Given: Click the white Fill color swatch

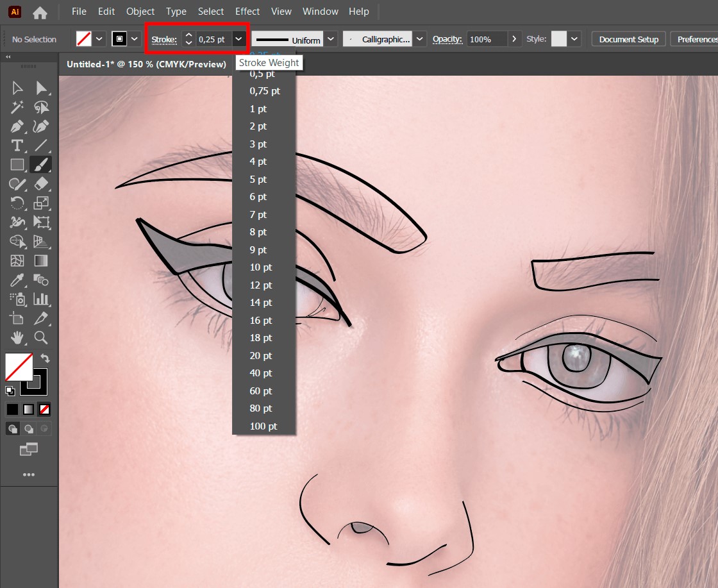Looking at the screenshot, I should tap(19, 367).
